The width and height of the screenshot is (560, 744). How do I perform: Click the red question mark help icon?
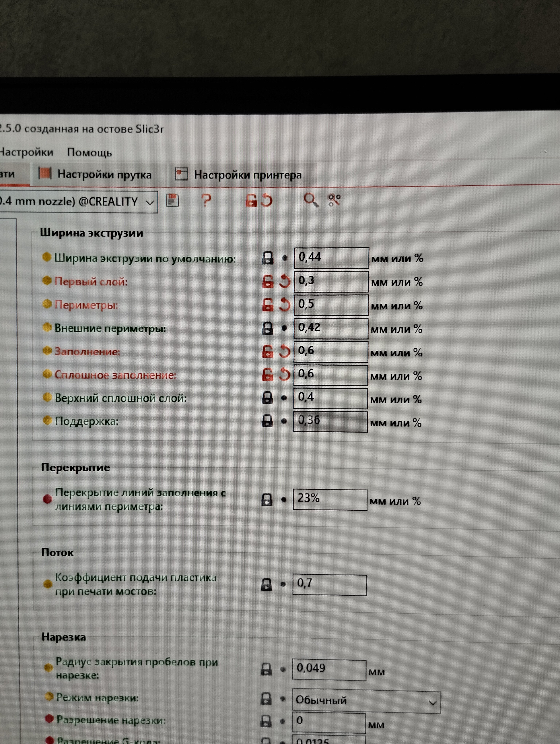206,201
